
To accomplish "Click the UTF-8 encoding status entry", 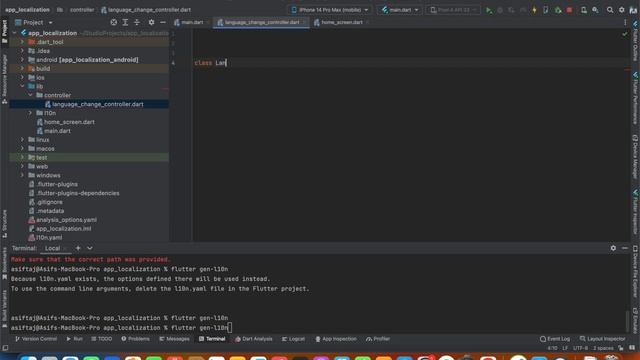I will coord(580,348).
